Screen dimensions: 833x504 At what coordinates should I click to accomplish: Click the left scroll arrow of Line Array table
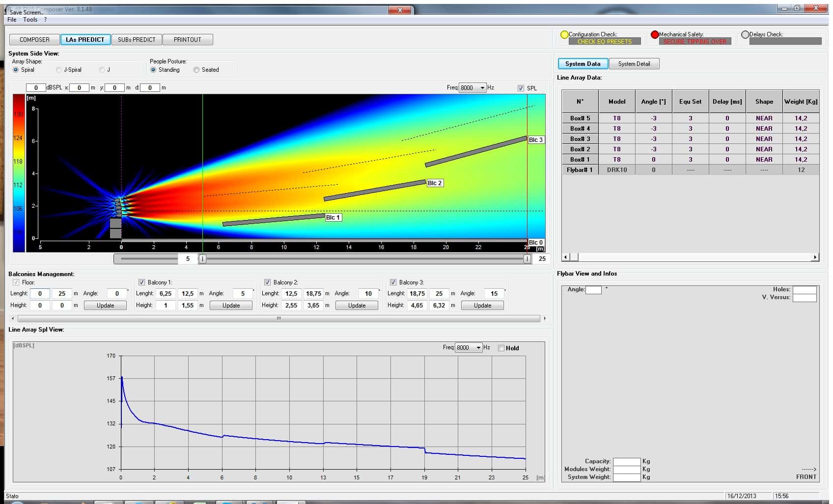(565, 257)
